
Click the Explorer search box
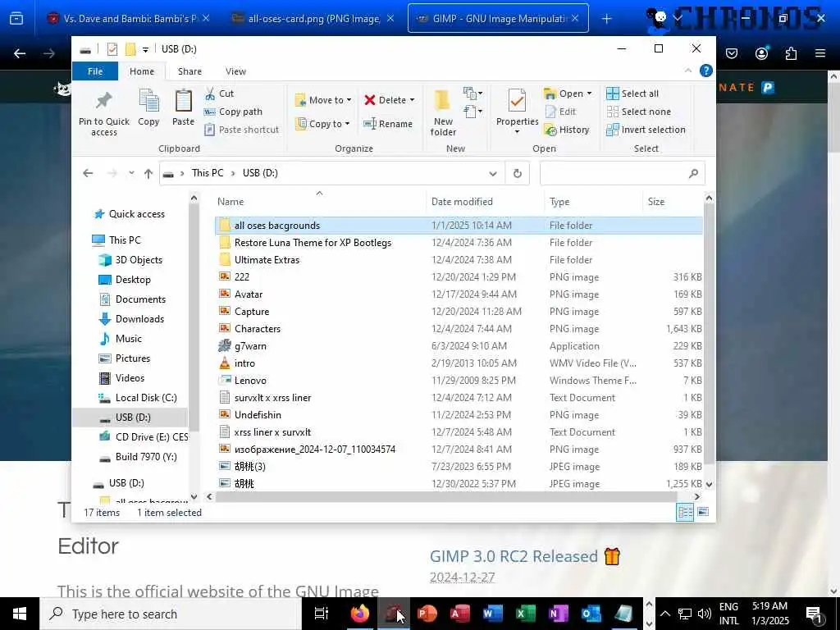point(622,173)
